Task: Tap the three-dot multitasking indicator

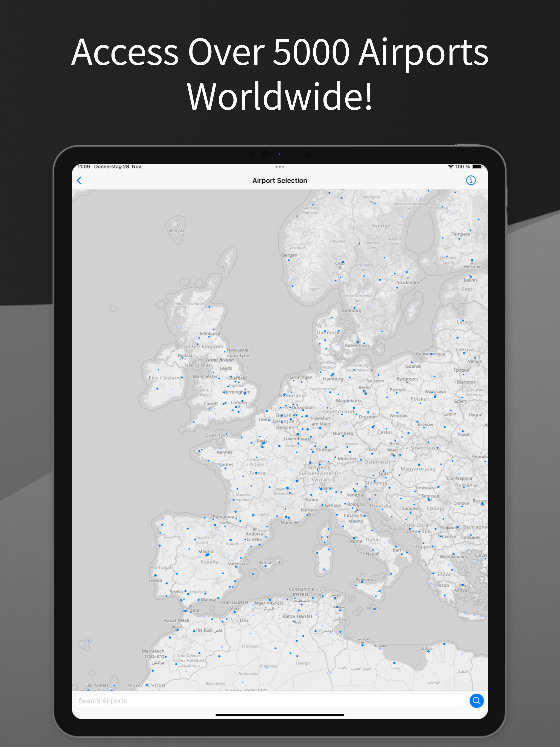Action: coord(280,167)
